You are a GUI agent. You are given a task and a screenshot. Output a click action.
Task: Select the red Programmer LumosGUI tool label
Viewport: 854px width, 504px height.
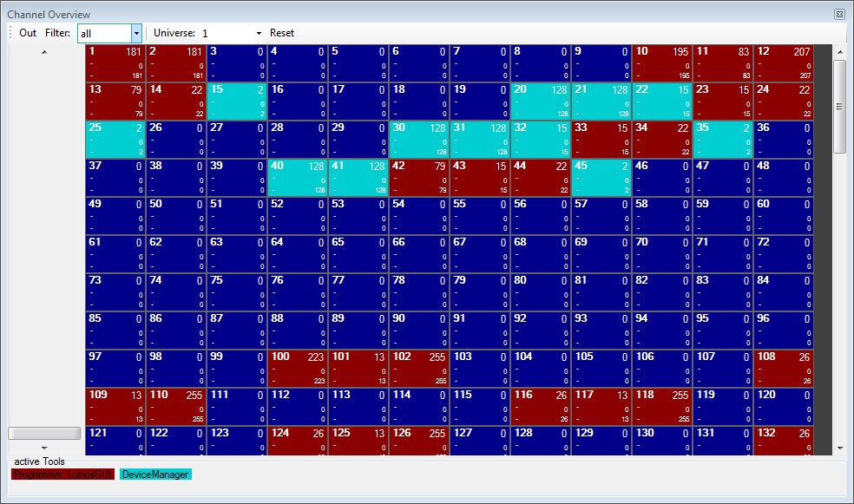tap(62, 475)
